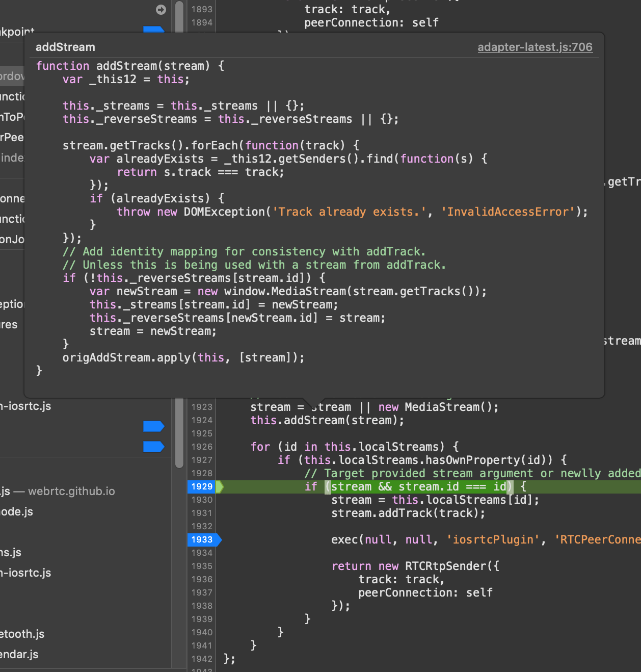641x672 pixels.
Task: Click 'this.addStream(stream)' on line 1924
Action: coord(324,420)
